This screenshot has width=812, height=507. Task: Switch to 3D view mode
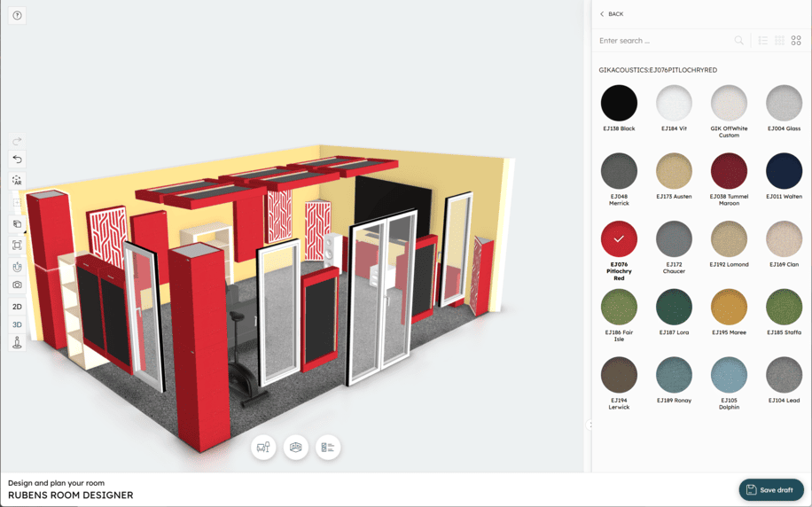17,325
